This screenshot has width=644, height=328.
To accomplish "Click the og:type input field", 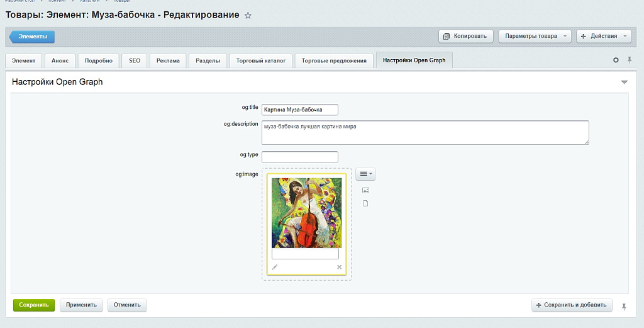I will [299, 157].
